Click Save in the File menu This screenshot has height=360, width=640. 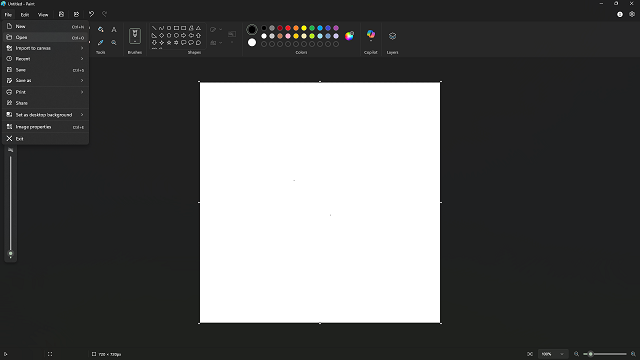(x=45, y=70)
